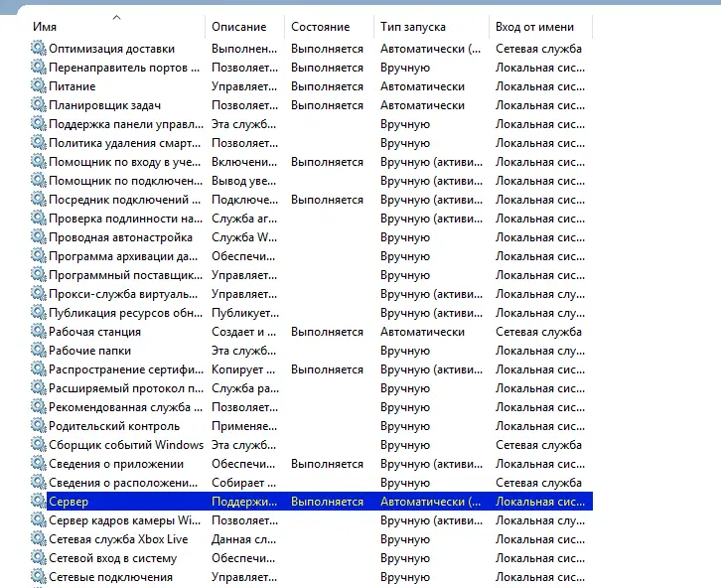Image resolution: width=721 pixels, height=588 pixels.
Task: Click the gear icon of Перенаправитель портов
Action: coord(39,67)
